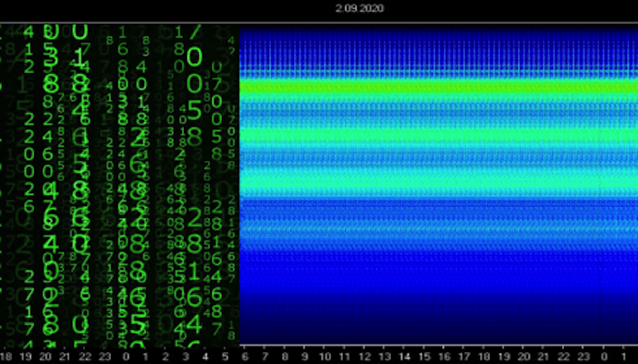This screenshot has height=364, width=638.
Task: Click the brightest yellow-green spectrogram band
Action: [x=438, y=86]
